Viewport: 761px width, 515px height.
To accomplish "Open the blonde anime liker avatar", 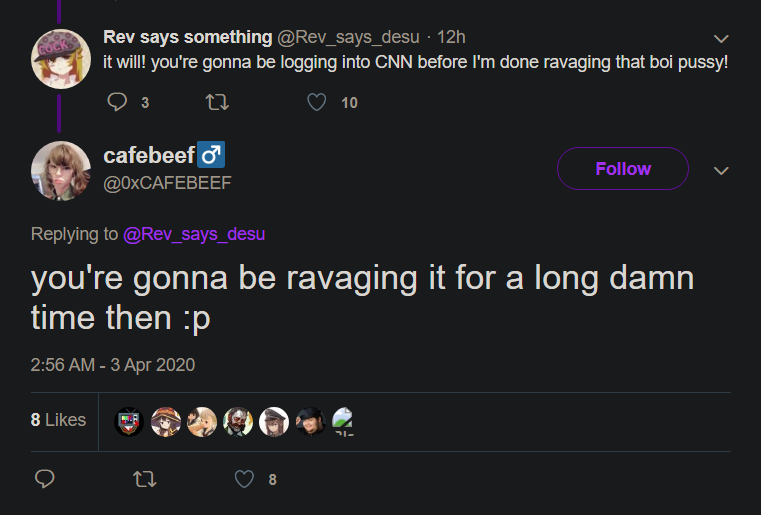I will point(202,421).
